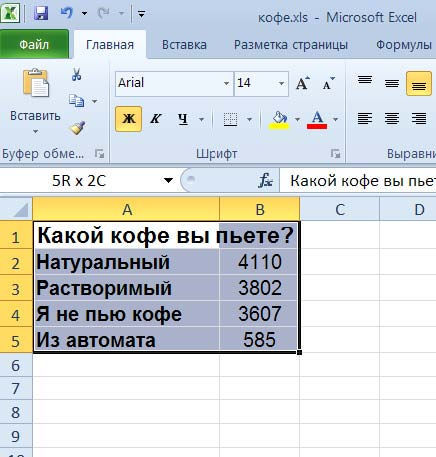
Task: Select column A header
Action: [126, 209]
